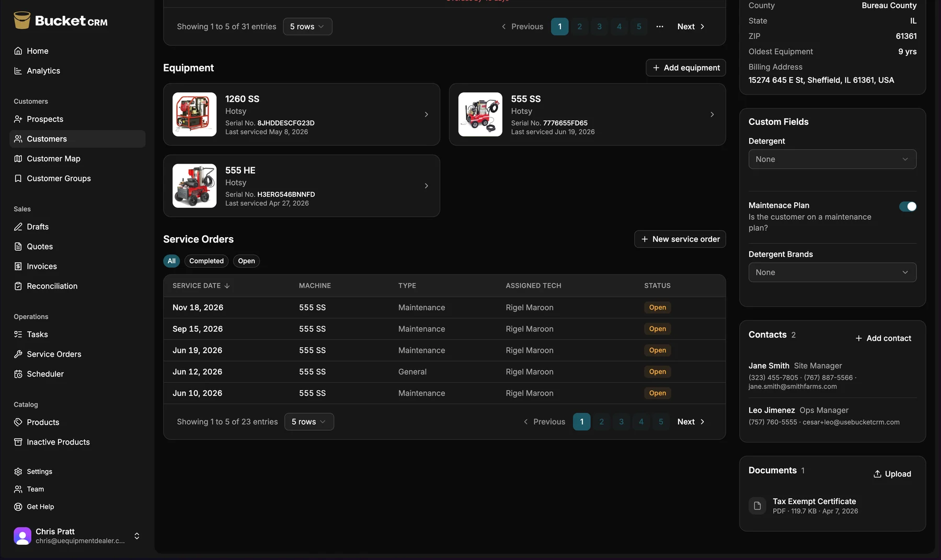The image size is (941, 560).
Task: Open the Detergent dropdown
Action: point(832,159)
